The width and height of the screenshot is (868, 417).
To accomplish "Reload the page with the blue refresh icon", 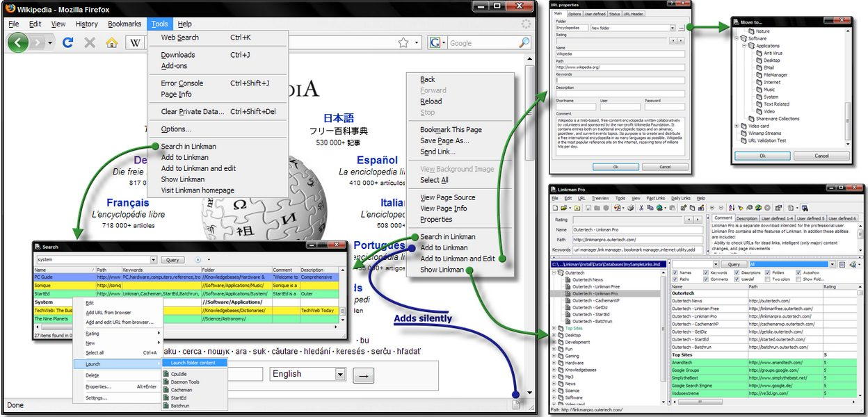I will pos(67,42).
